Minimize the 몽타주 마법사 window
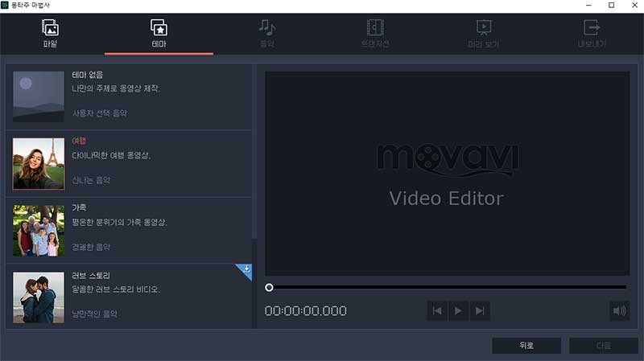 (588, 6)
